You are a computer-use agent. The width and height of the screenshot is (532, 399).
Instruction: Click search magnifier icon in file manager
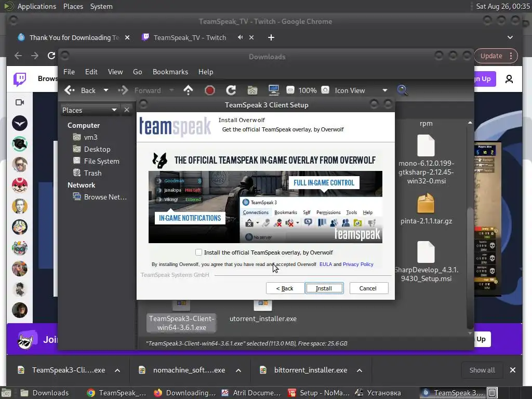pos(402,90)
